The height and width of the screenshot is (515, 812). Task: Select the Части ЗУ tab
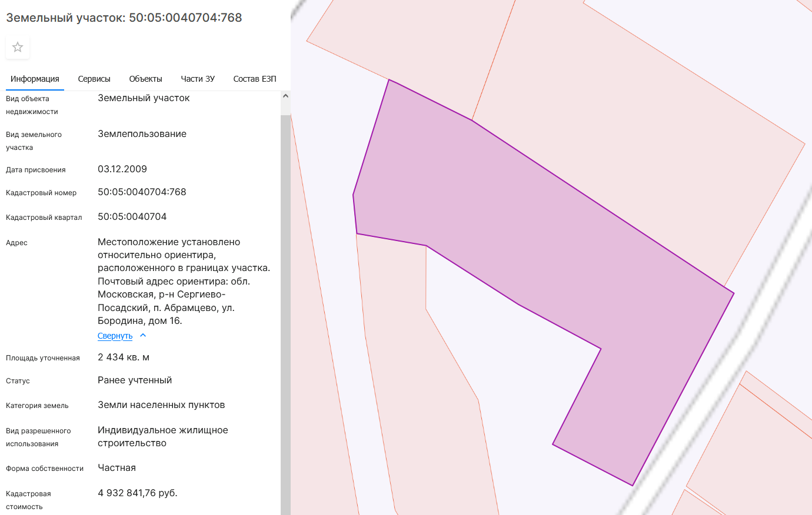(x=198, y=79)
